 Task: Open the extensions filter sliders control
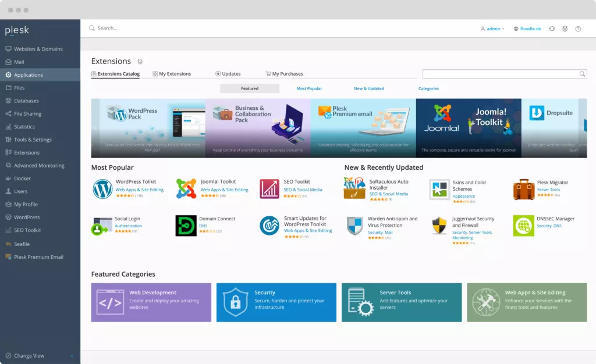click(140, 61)
